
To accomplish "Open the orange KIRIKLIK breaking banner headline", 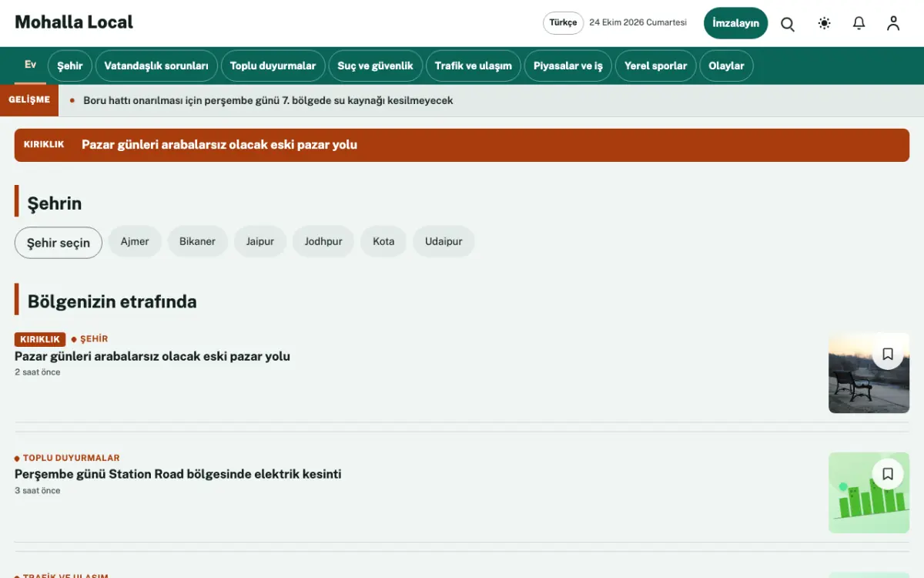I will (x=219, y=145).
